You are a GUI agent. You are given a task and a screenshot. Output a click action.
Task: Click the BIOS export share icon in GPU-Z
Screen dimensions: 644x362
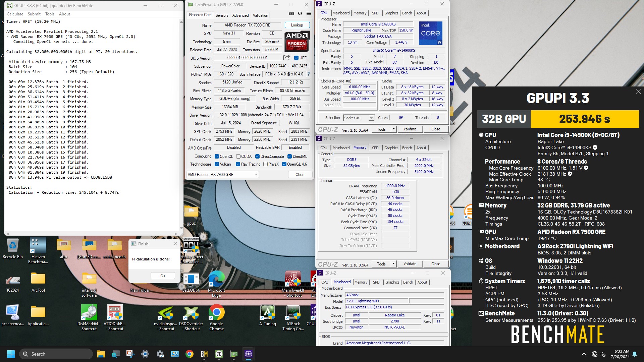pyautogui.click(x=286, y=58)
